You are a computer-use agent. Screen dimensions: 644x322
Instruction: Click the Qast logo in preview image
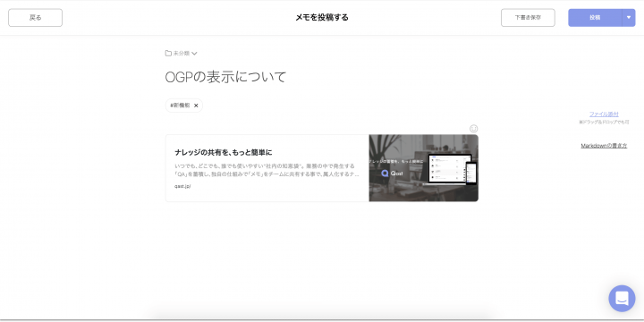coord(392,174)
